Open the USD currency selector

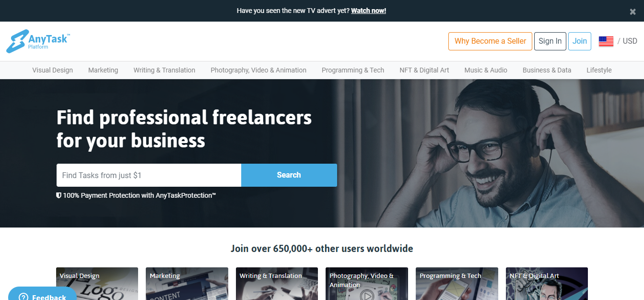[x=630, y=41]
